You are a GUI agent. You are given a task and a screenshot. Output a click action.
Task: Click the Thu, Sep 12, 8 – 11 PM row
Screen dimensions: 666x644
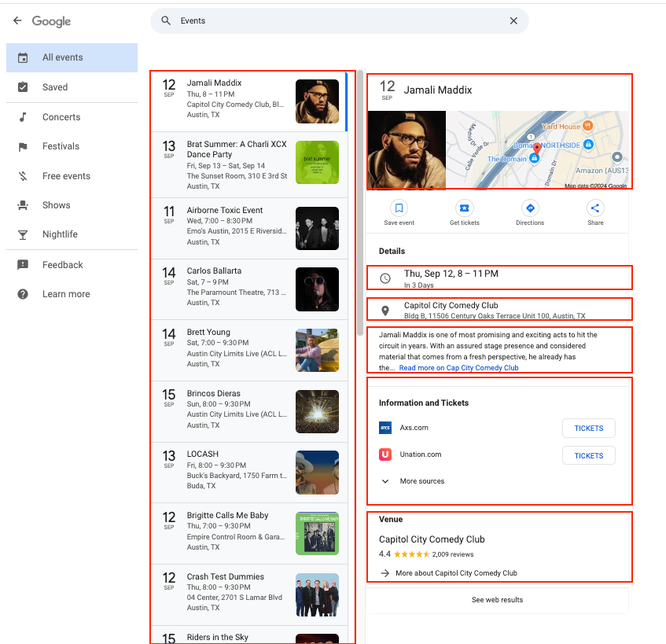[499, 278]
